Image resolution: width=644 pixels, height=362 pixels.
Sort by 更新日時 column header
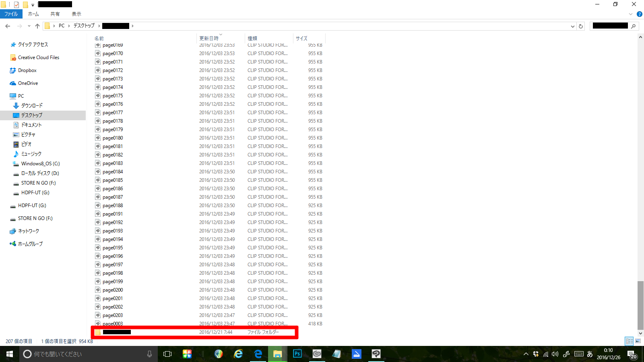pyautogui.click(x=209, y=38)
